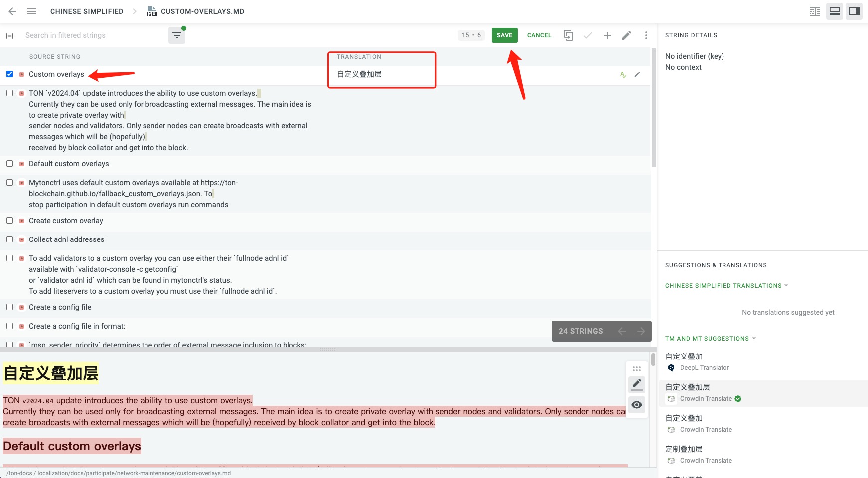Toggle the select-all strings box
This screenshot has width=868, height=478.
9,36
